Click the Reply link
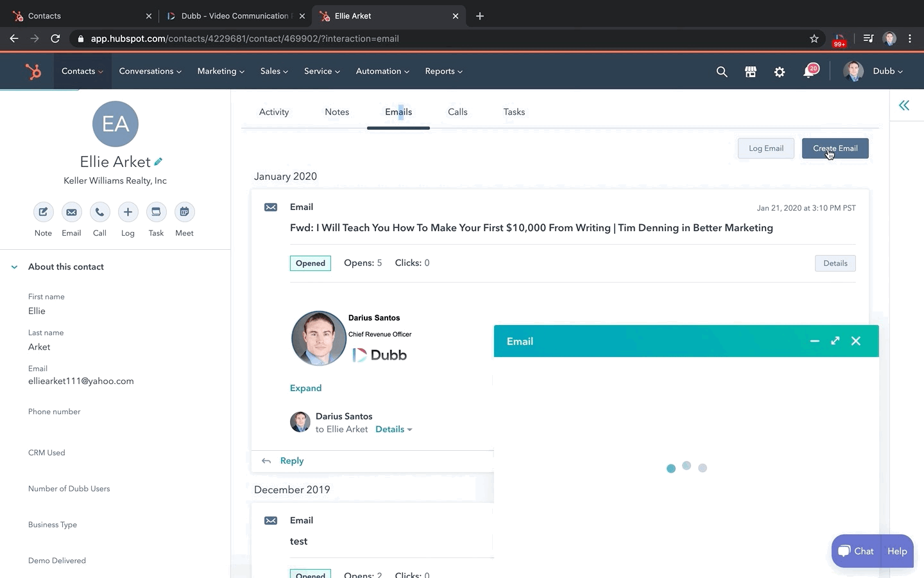924x578 pixels. pyautogui.click(x=292, y=461)
